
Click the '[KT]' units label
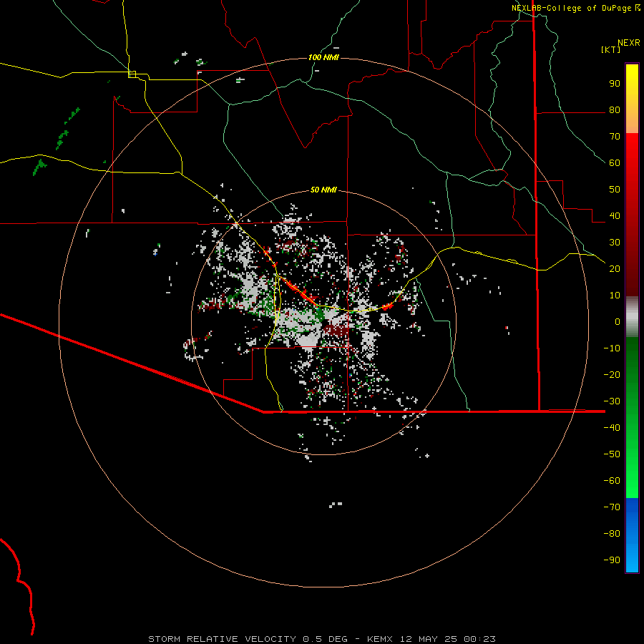tap(610, 49)
